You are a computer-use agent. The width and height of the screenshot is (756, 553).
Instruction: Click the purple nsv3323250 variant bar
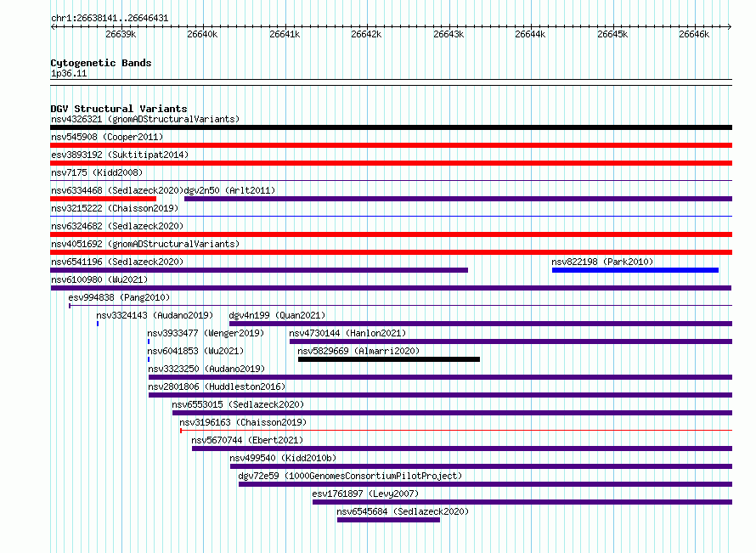click(x=440, y=377)
